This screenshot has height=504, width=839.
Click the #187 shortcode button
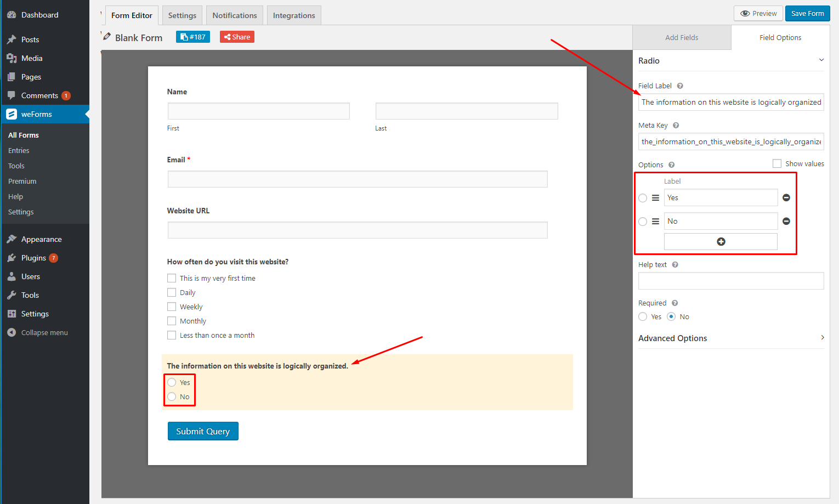coord(193,37)
